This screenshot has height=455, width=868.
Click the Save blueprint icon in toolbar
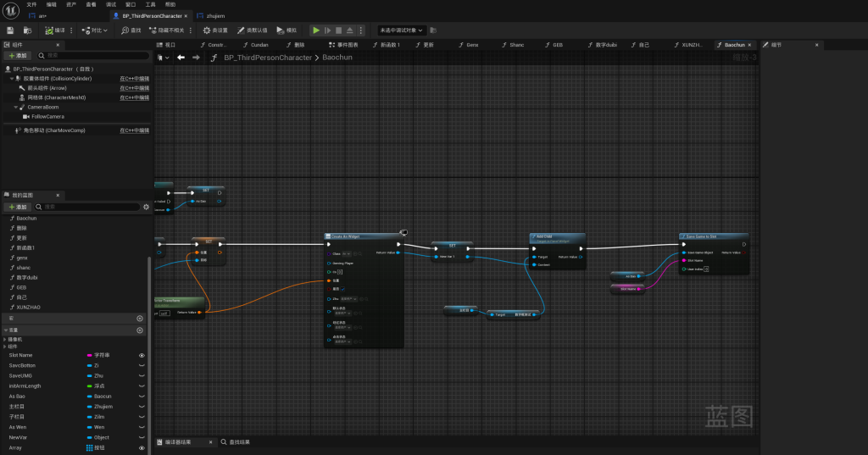(x=10, y=31)
